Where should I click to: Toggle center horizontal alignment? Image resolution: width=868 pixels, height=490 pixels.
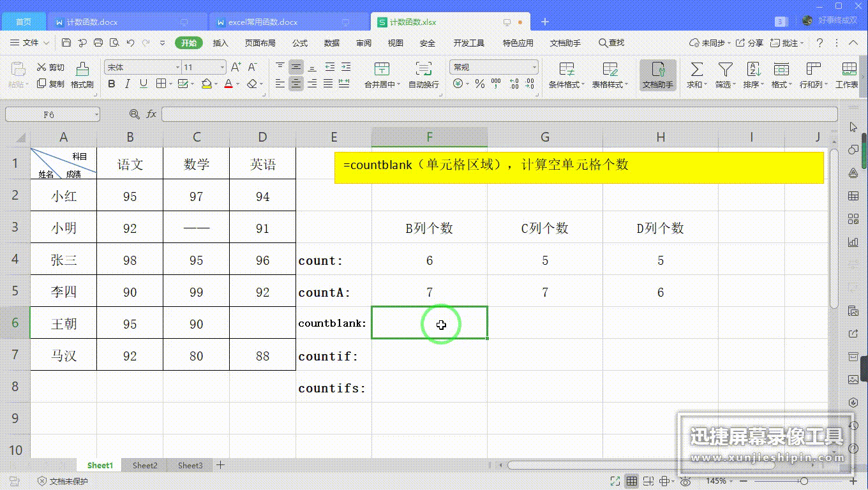(296, 84)
